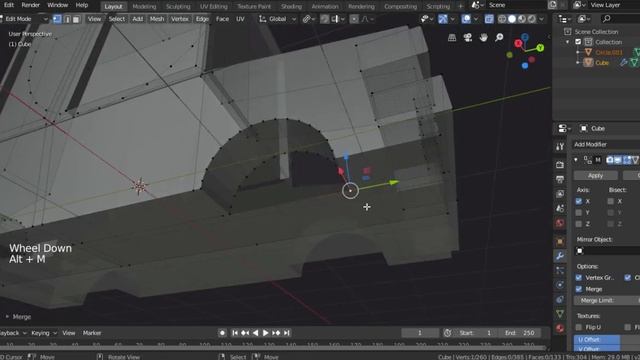Switch to solid shading
The image size is (640, 360).
pyautogui.click(x=512, y=19)
